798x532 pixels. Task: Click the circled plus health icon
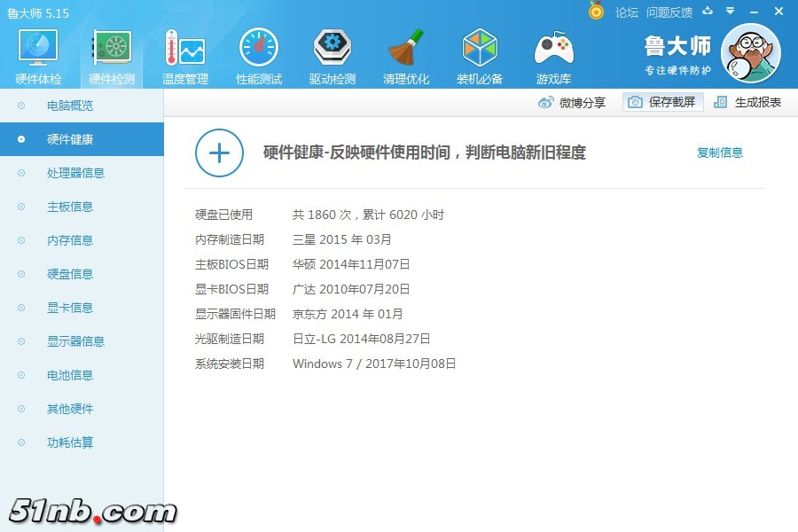(x=219, y=153)
